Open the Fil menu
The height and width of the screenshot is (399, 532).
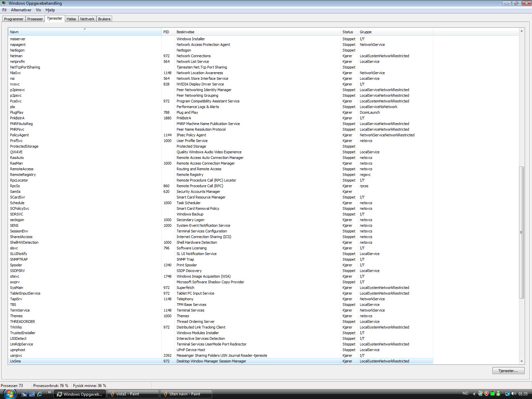tap(4, 10)
